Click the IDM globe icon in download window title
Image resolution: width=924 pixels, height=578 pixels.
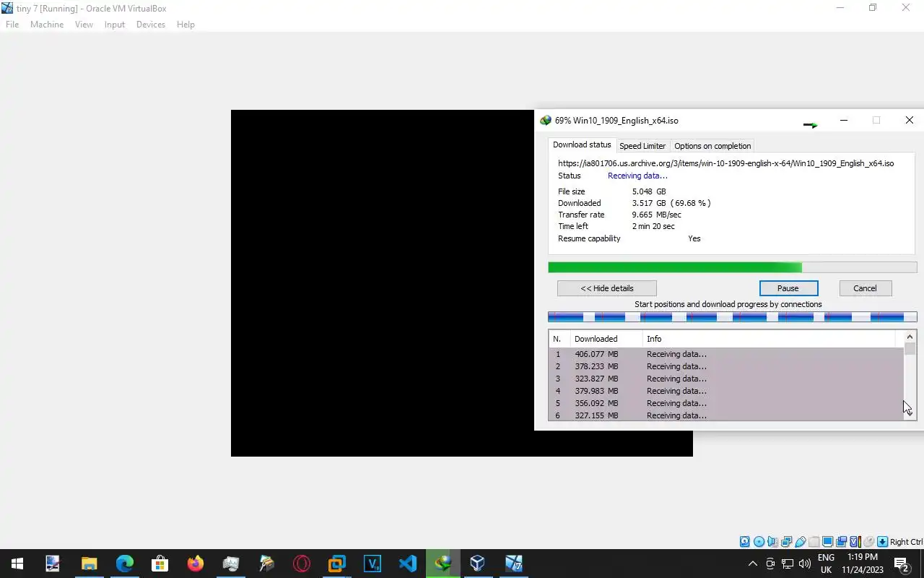[546, 121]
